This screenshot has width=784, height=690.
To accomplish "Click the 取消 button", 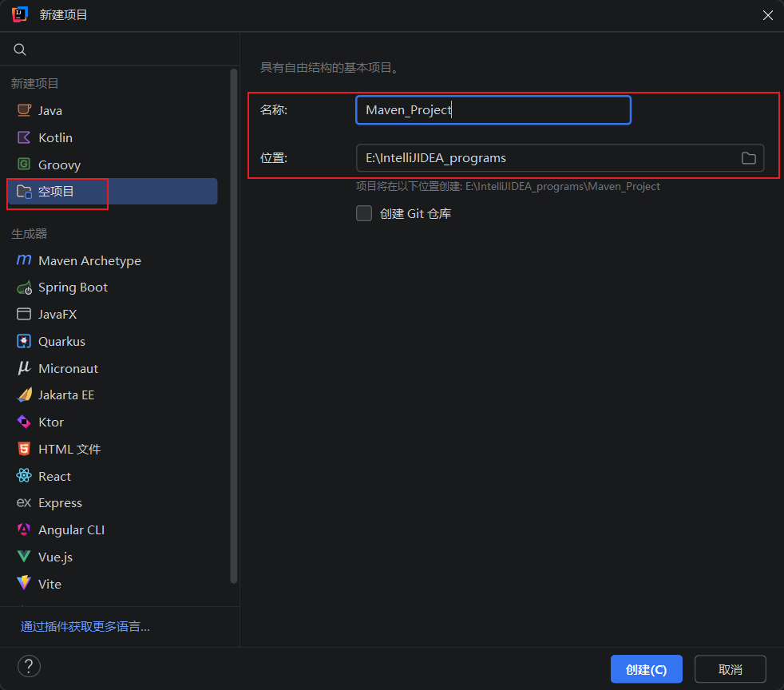I will click(730, 669).
